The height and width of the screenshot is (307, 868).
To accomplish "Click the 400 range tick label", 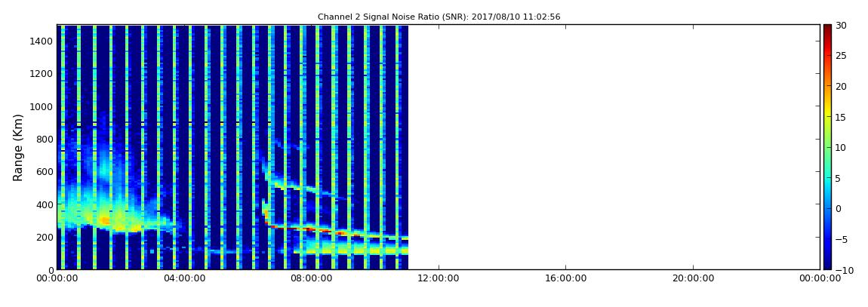I will 45,204.
